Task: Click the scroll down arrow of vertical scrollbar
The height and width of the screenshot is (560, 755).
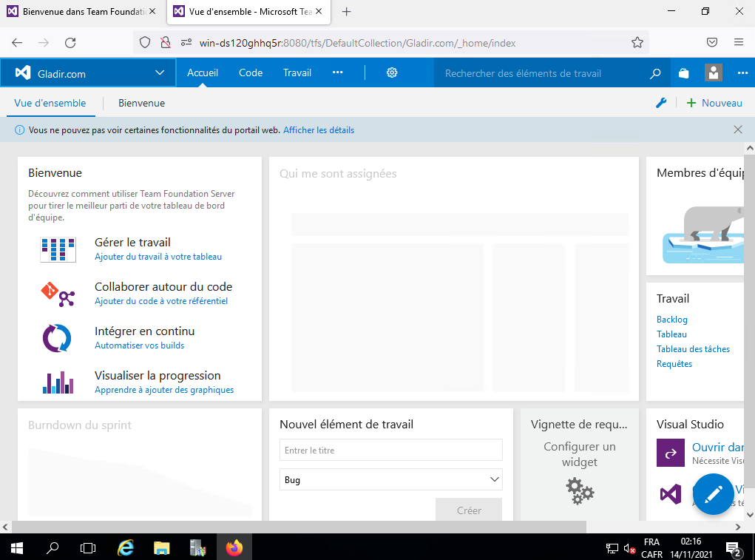Action: tap(749, 515)
